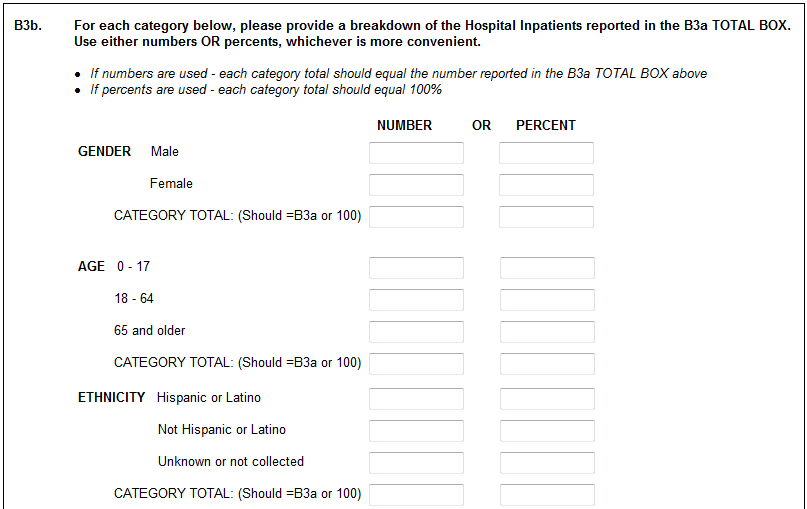Focus the Age 0 - 17 PERCENT field

(x=547, y=268)
